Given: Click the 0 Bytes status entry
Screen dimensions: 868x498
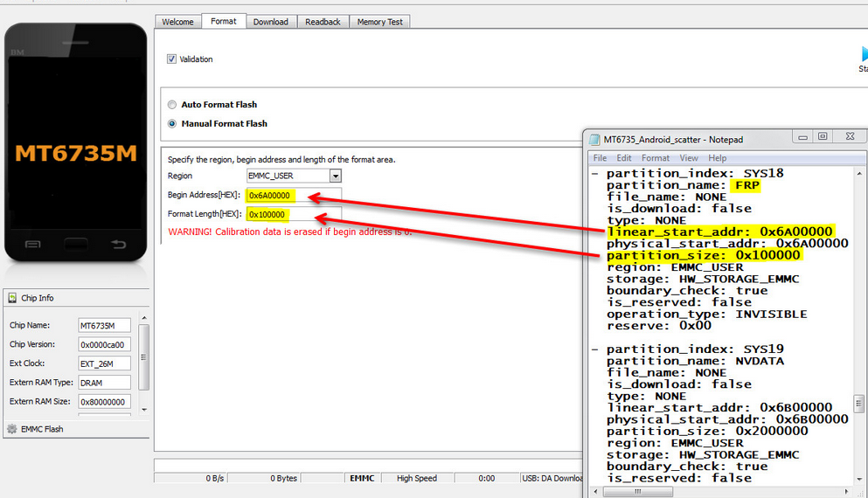Looking at the screenshot, I should (x=263, y=478).
